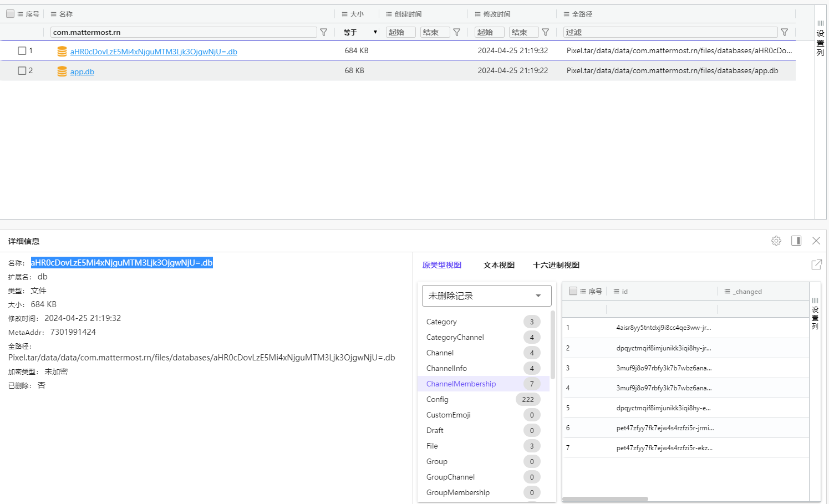
Task: Switch to the 文本视图 tab
Action: [x=499, y=265]
